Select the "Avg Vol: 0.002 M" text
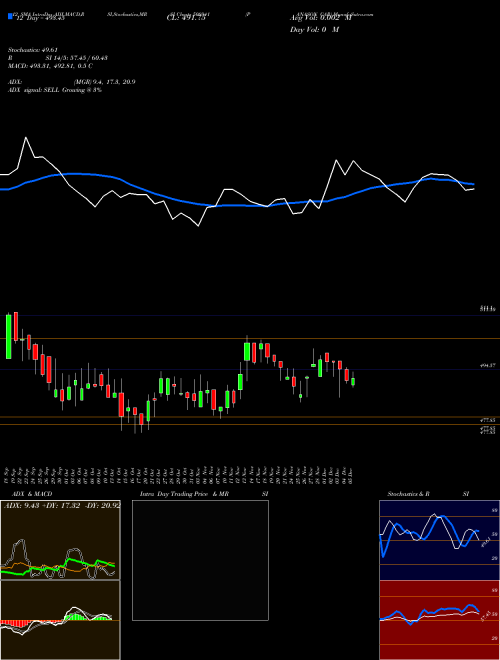500x660 pixels. (x=320, y=18)
